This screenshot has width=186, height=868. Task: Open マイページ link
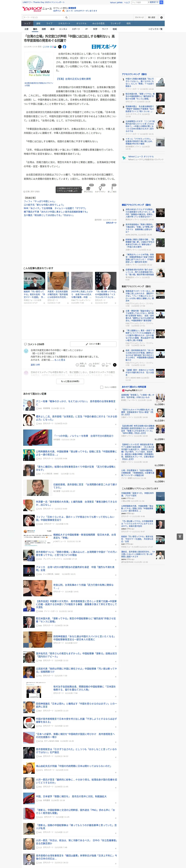coord(139,18)
